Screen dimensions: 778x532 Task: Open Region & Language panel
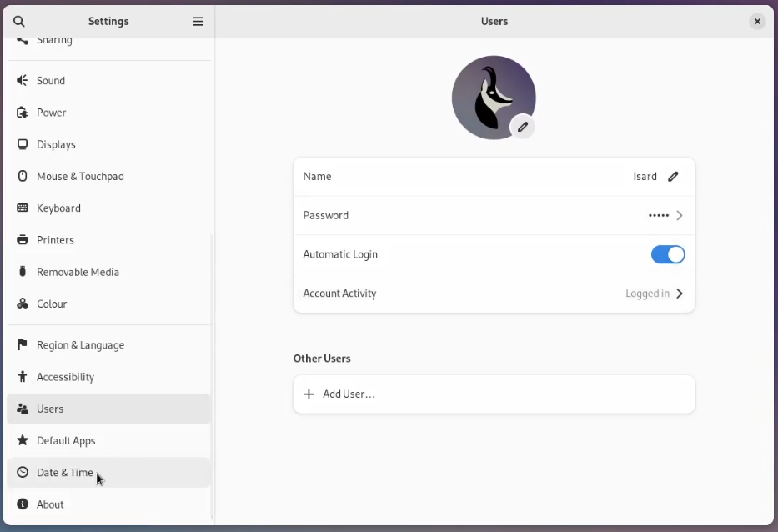tap(80, 345)
